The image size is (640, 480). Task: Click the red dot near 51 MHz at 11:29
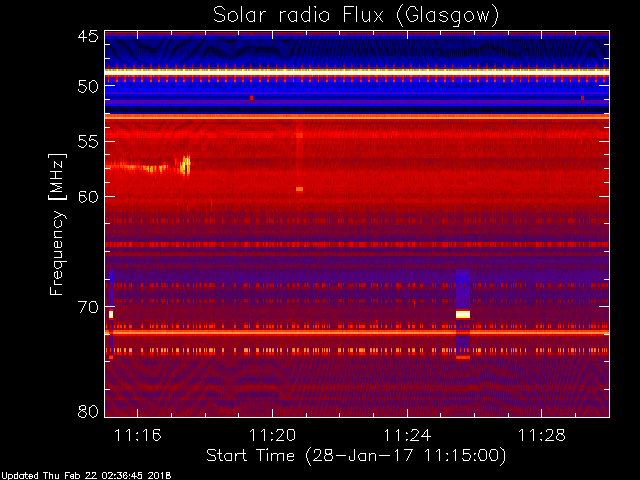(582, 98)
